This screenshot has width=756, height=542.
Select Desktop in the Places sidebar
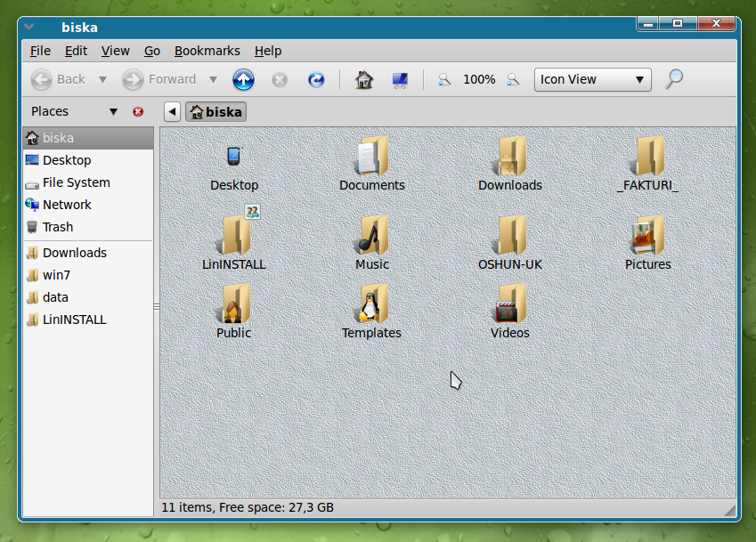[88, 160]
